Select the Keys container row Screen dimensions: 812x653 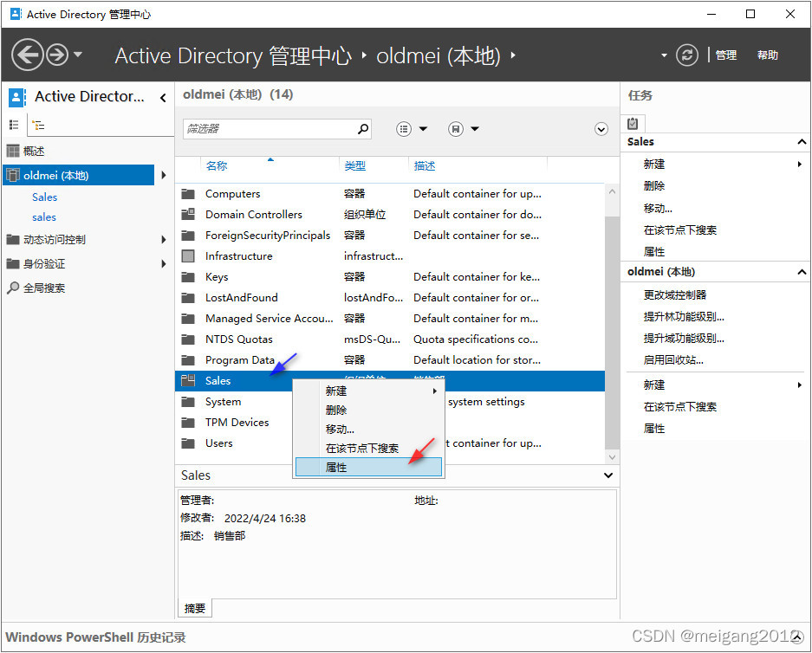click(389, 277)
